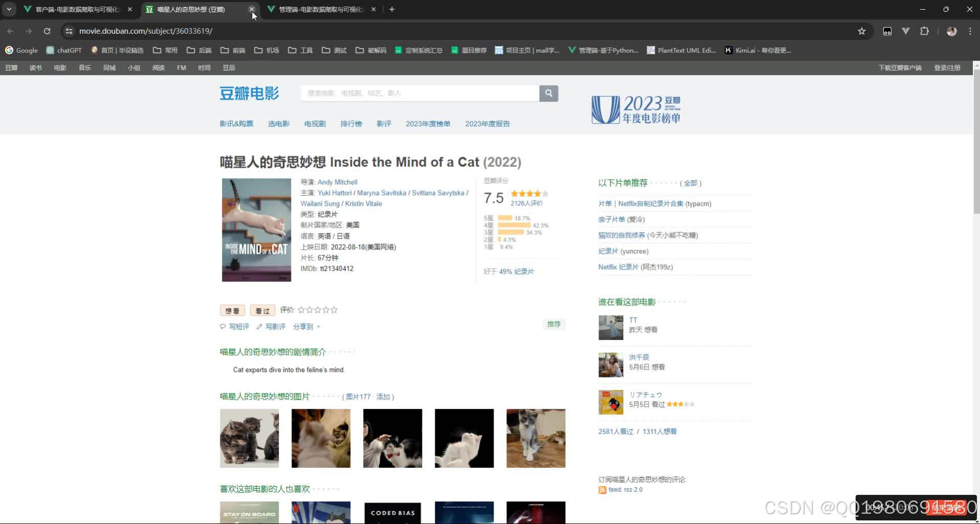
Task: Rate the movie with the third star
Action: [x=318, y=310]
